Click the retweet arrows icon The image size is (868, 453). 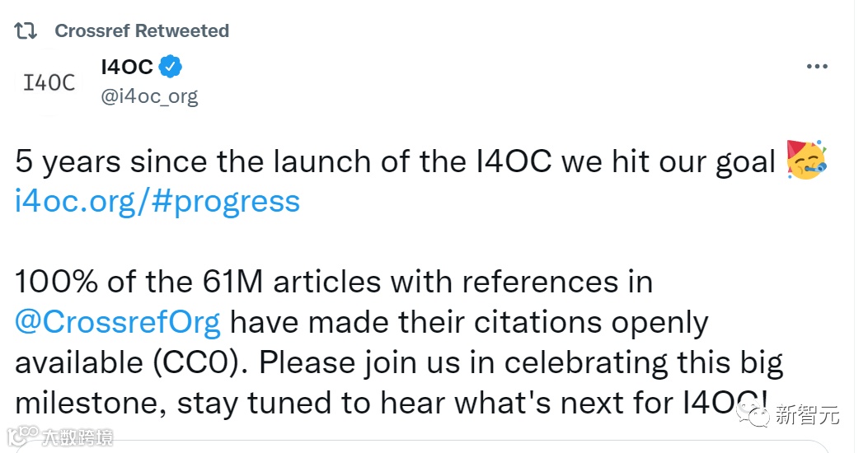(x=27, y=31)
